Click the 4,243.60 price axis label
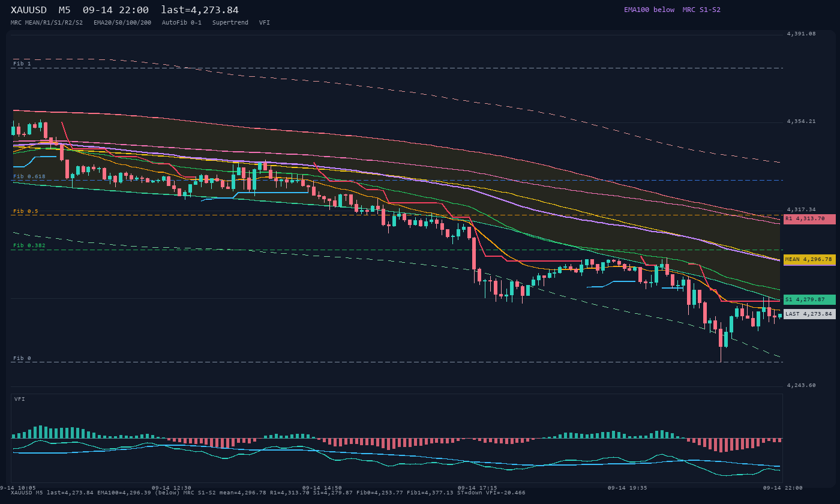This screenshot has width=840, height=504. 802,385
